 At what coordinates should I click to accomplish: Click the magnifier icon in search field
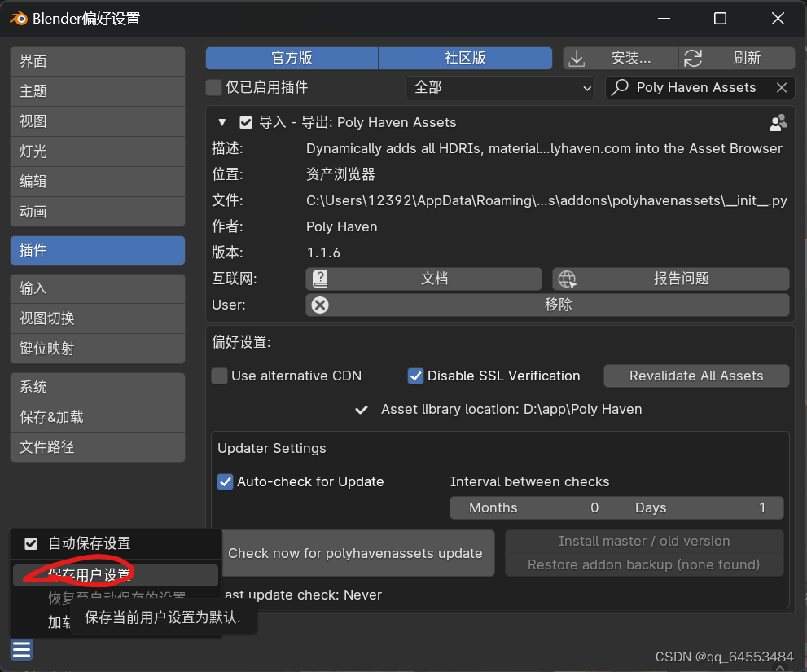(620, 87)
